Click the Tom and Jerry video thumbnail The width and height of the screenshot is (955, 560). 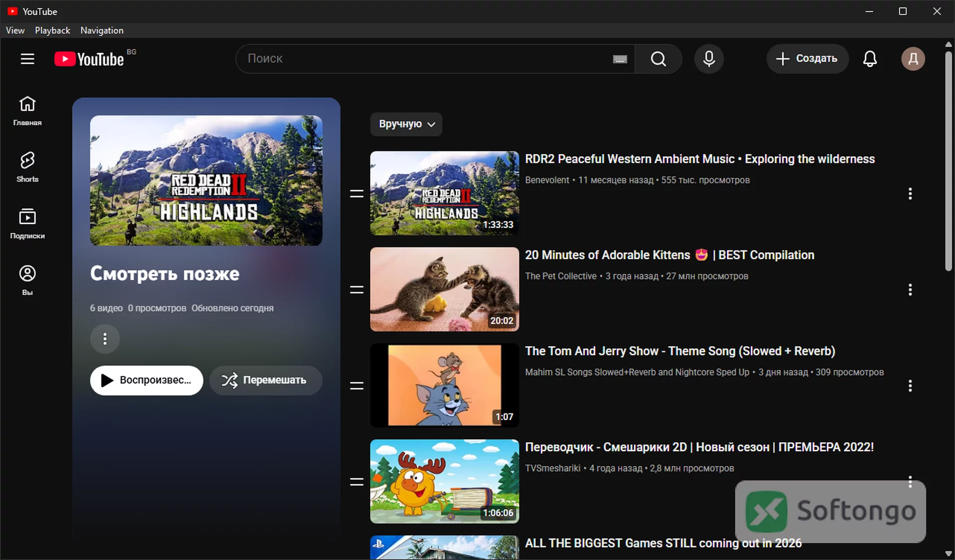point(444,385)
